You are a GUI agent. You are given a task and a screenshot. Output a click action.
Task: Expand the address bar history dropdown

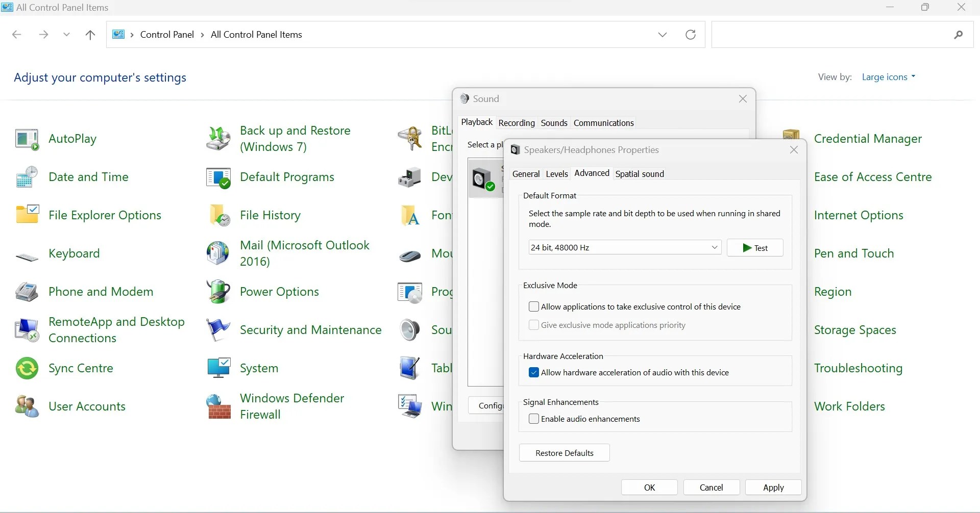(663, 35)
